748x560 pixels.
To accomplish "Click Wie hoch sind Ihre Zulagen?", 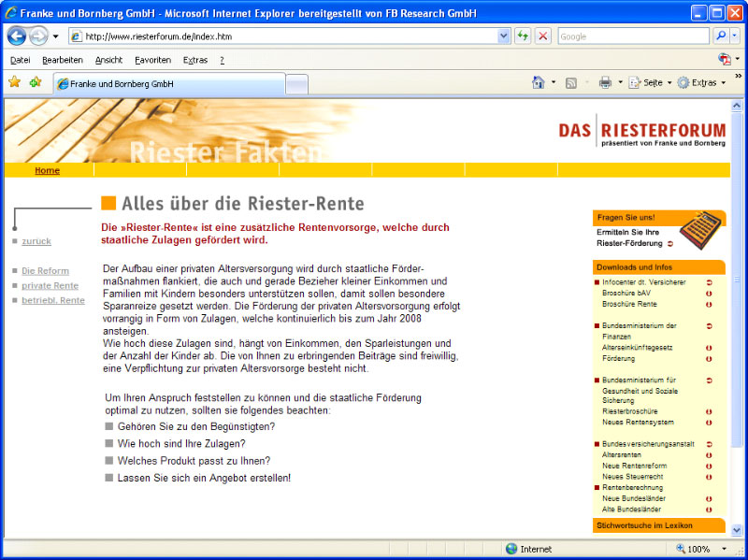I will (181, 444).
